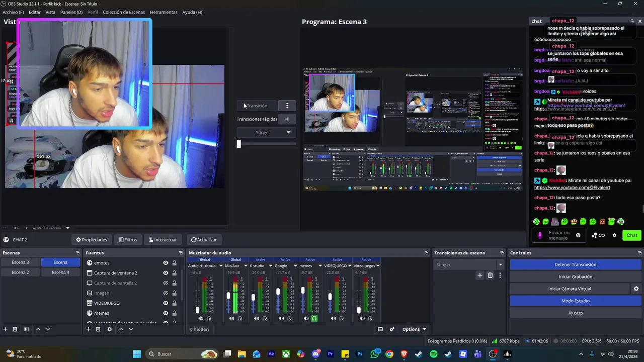
Task: Open Archivo menu
Action: pyautogui.click(x=13, y=12)
